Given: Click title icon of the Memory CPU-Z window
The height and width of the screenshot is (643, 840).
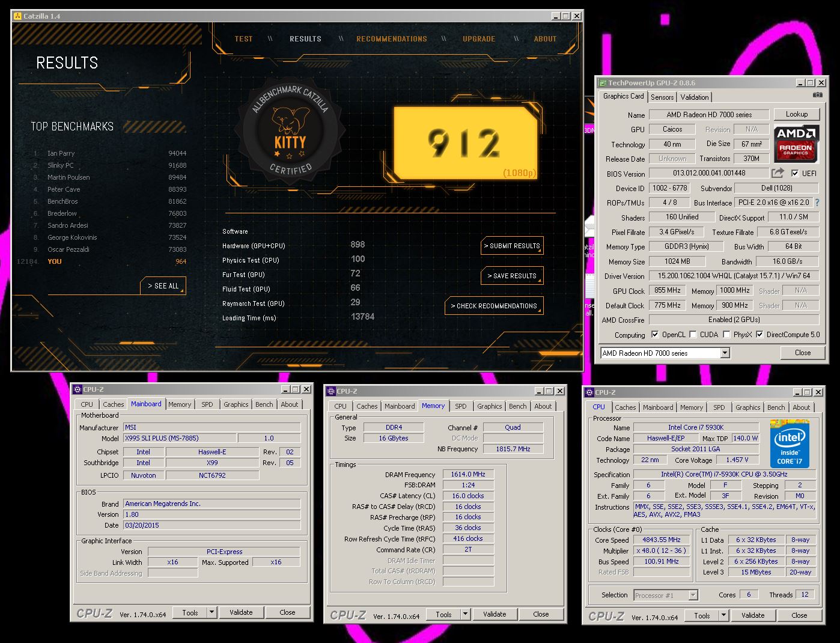Looking at the screenshot, I should click(331, 391).
